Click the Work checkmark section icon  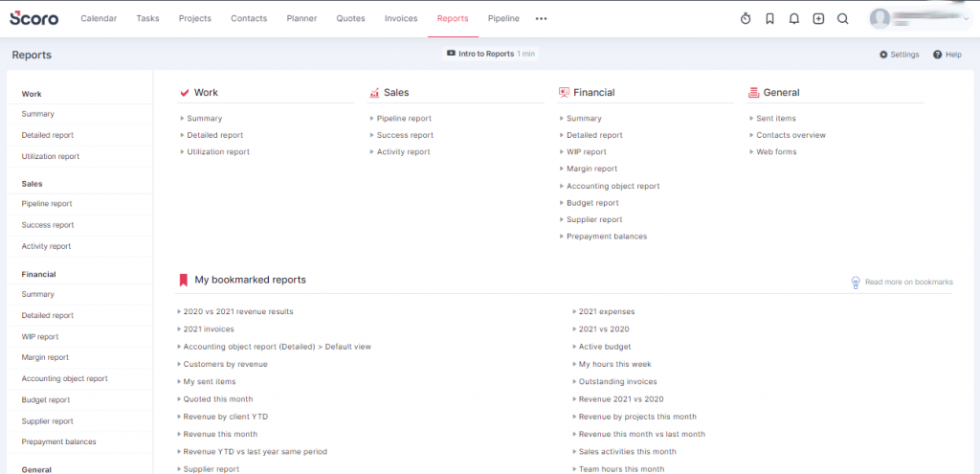coord(185,93)
